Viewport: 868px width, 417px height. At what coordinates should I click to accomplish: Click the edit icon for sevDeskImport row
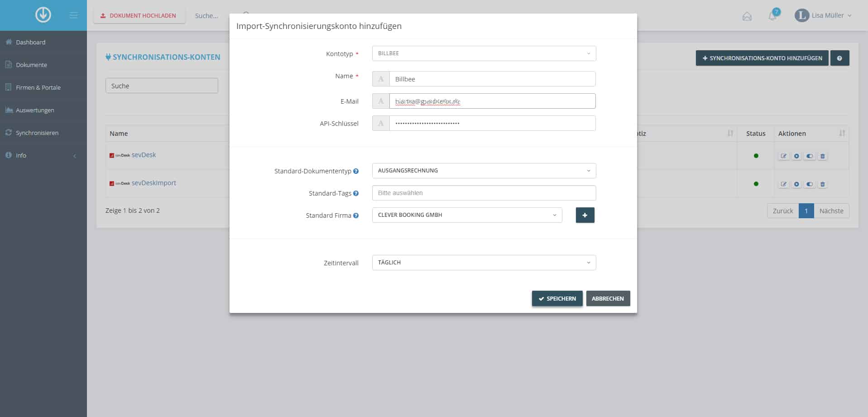point(784,184)
